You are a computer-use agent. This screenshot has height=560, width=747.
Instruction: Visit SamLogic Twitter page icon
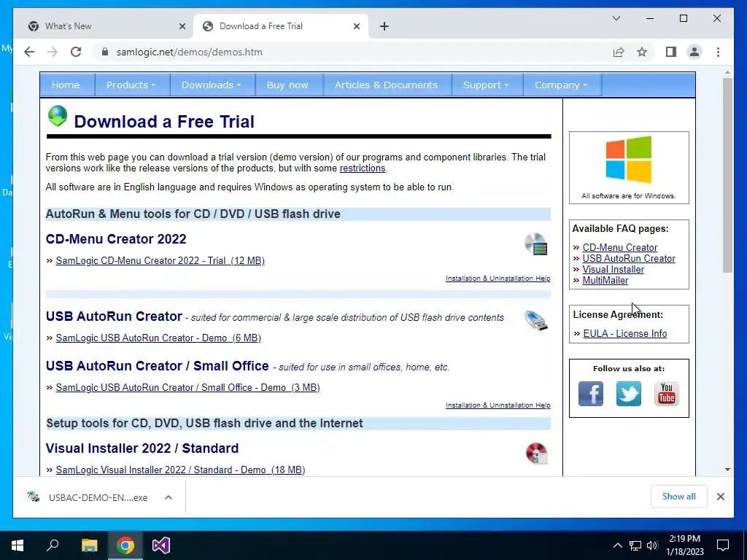point(628,393)
